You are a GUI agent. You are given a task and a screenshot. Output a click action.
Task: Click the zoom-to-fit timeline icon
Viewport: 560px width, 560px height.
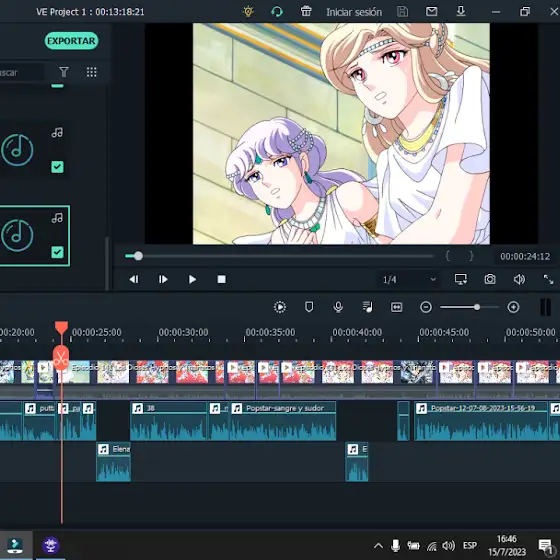click(x=396, y=307)
